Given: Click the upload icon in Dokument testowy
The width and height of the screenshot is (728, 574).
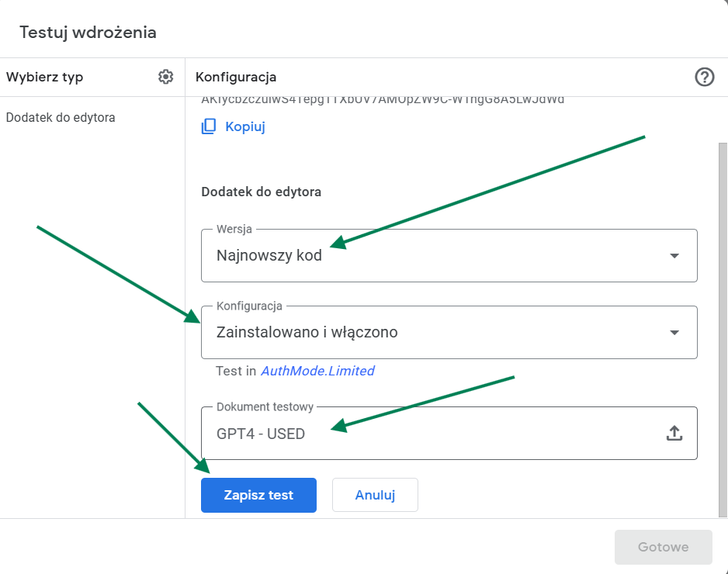Looking at the screenshot, I should (x=674, y=434).
